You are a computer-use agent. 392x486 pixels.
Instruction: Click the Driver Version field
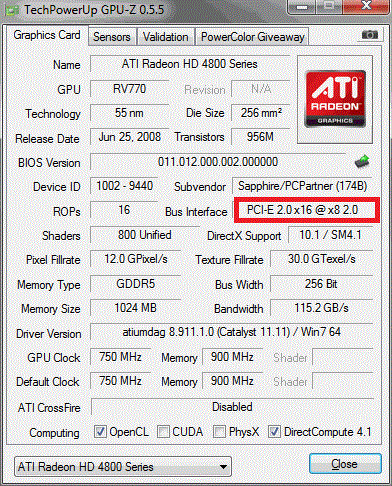click(232, 332)
